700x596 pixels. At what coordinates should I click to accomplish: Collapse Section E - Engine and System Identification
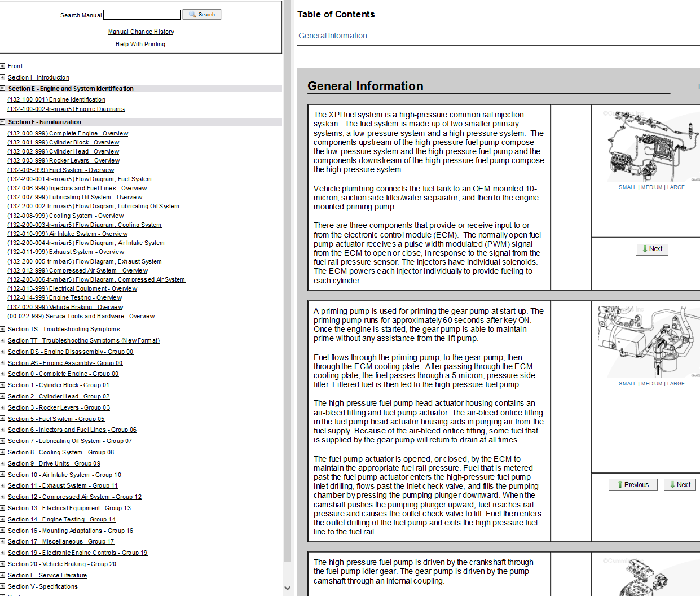point(3,89)
